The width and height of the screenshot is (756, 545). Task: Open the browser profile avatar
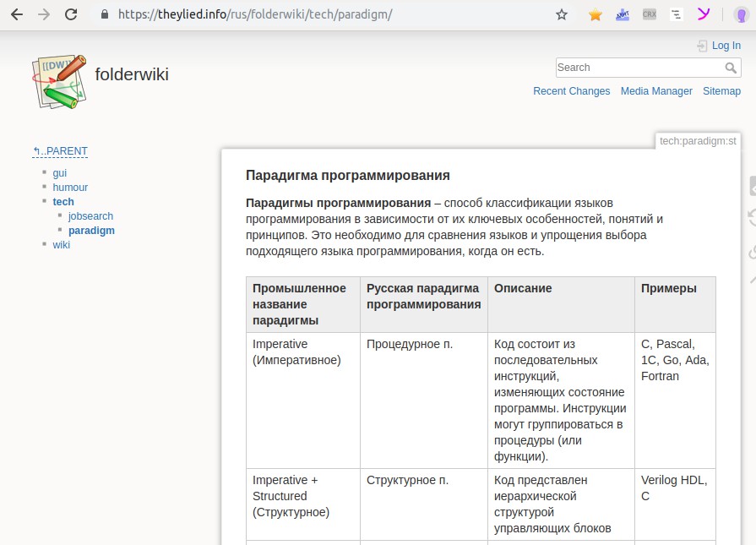(x=740, y=14)
